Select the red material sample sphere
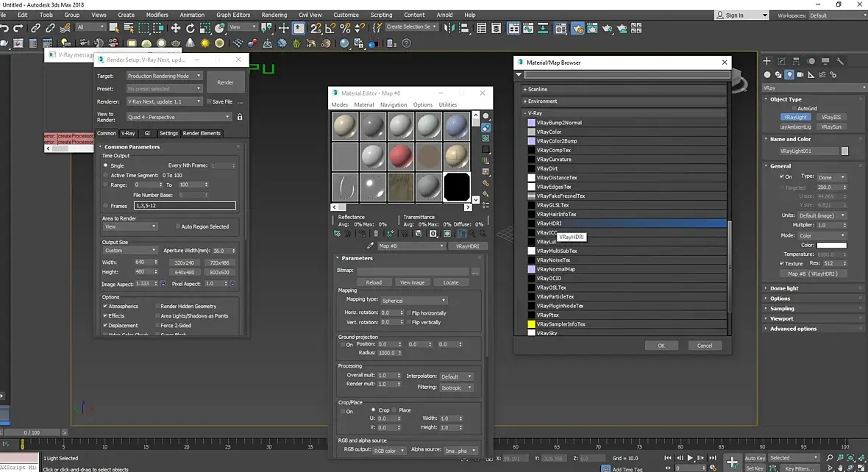The image size is (868, 472). click(x=399, y=155)
